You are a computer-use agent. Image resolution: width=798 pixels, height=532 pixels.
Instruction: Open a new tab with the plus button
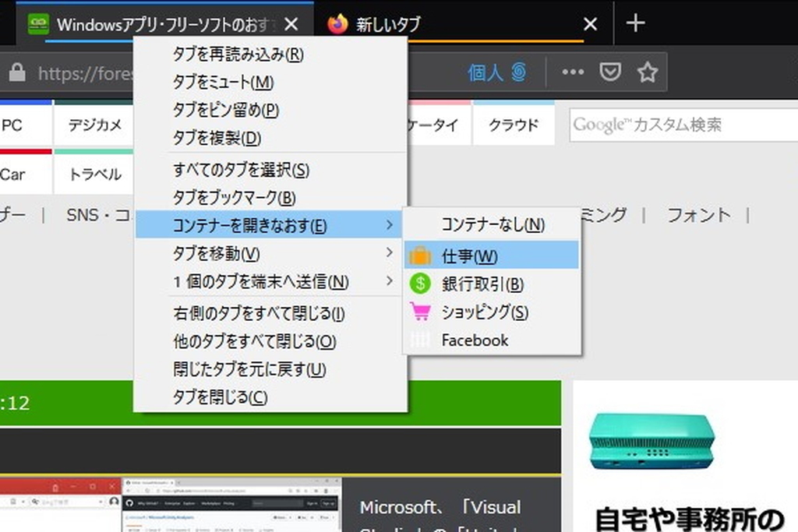coord(635,23)
